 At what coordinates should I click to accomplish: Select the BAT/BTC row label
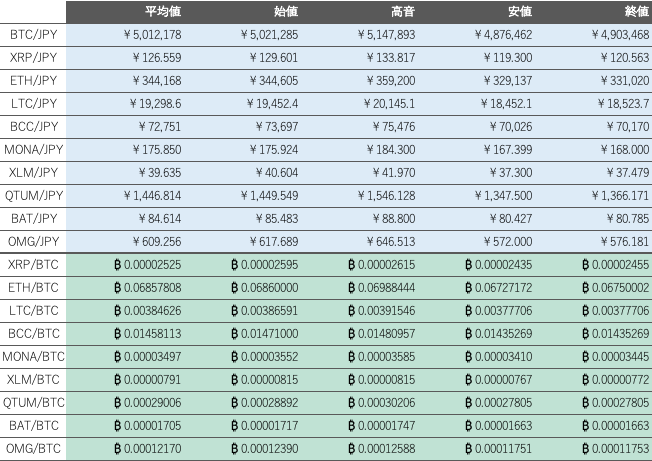point(34,425)
